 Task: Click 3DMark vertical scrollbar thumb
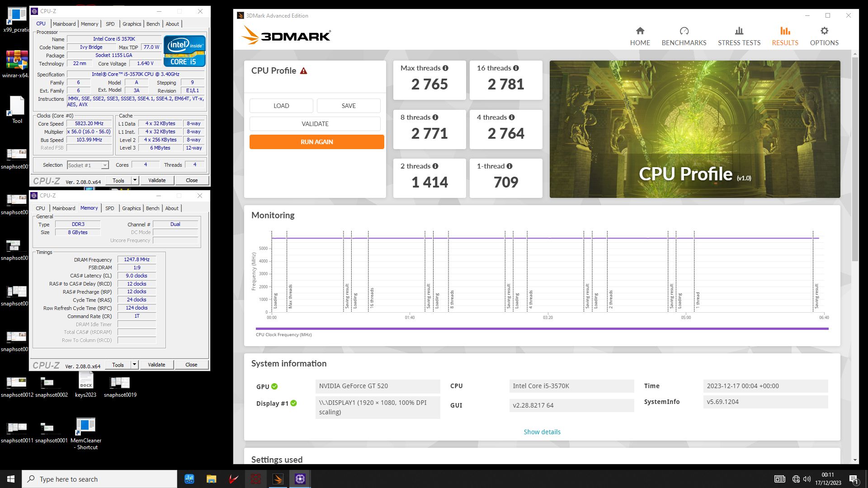[x=854, y=158]
